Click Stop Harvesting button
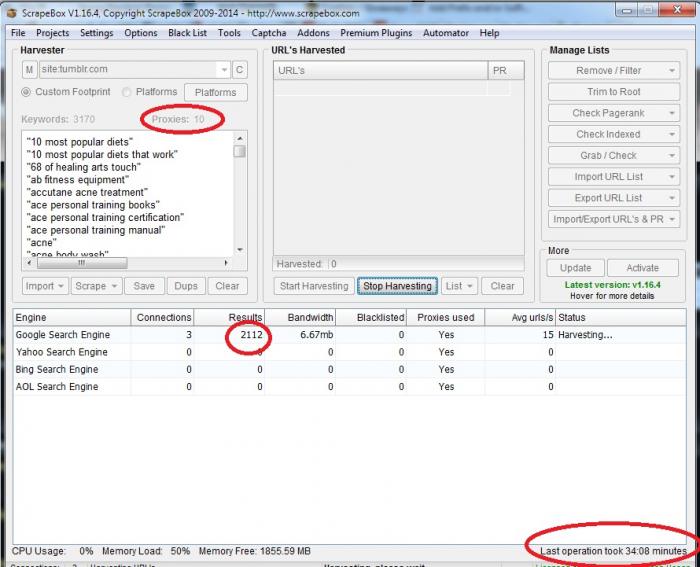 tap(397, 286)
